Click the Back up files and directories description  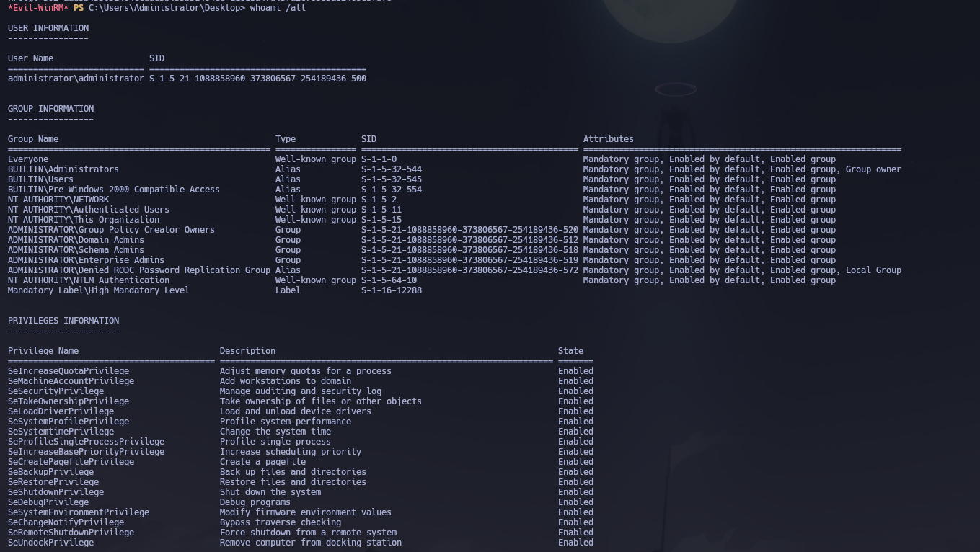293,471
